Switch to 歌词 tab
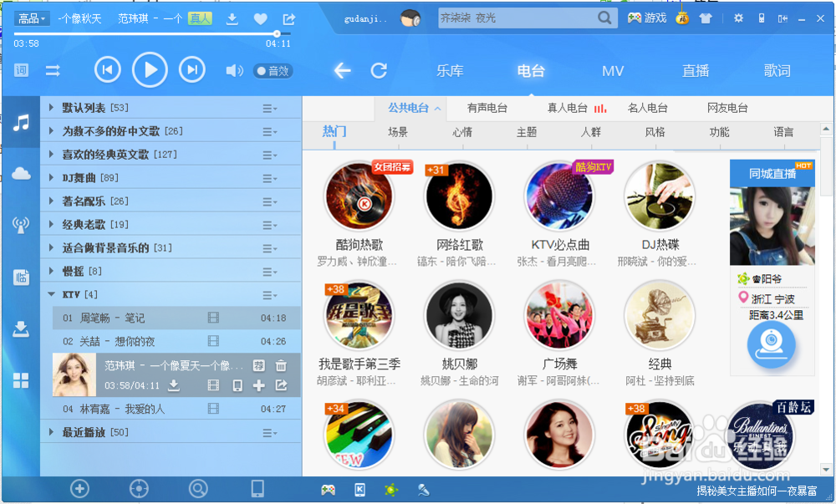Image resolution: width=836 pixels, height=504 pixels. (777, 71)
